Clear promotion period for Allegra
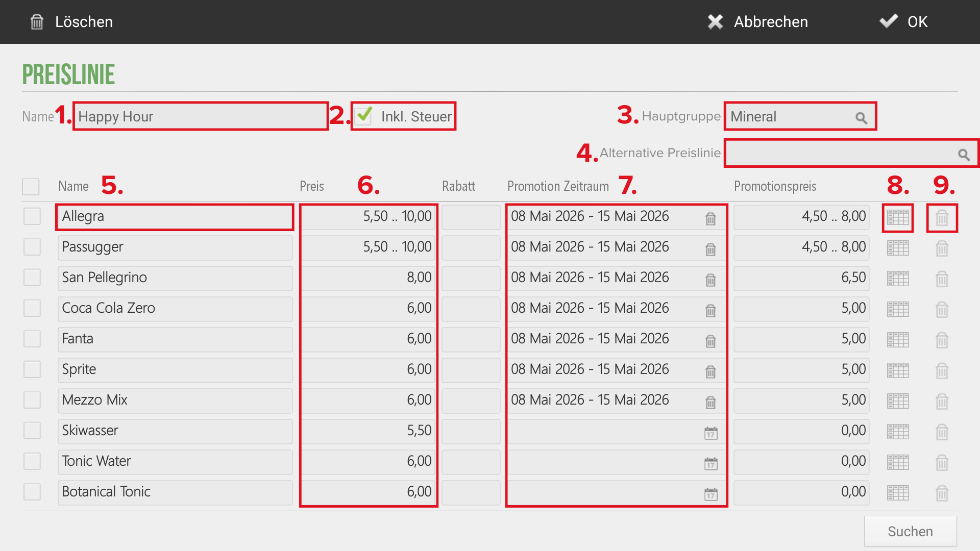The height and width of the screenshot is (551, 980). (x=710, y=219)
